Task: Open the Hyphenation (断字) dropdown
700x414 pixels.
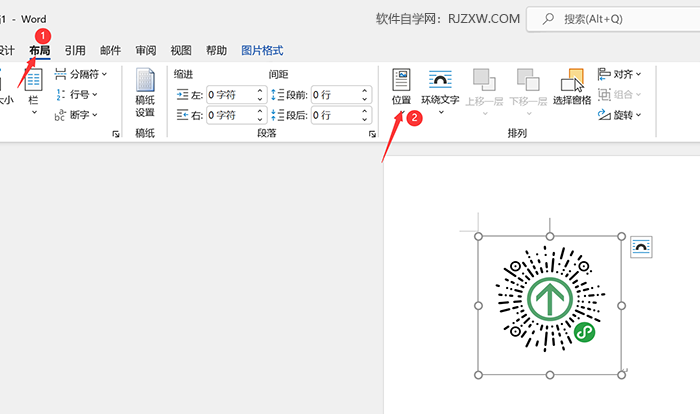Action: click(76, 115)
